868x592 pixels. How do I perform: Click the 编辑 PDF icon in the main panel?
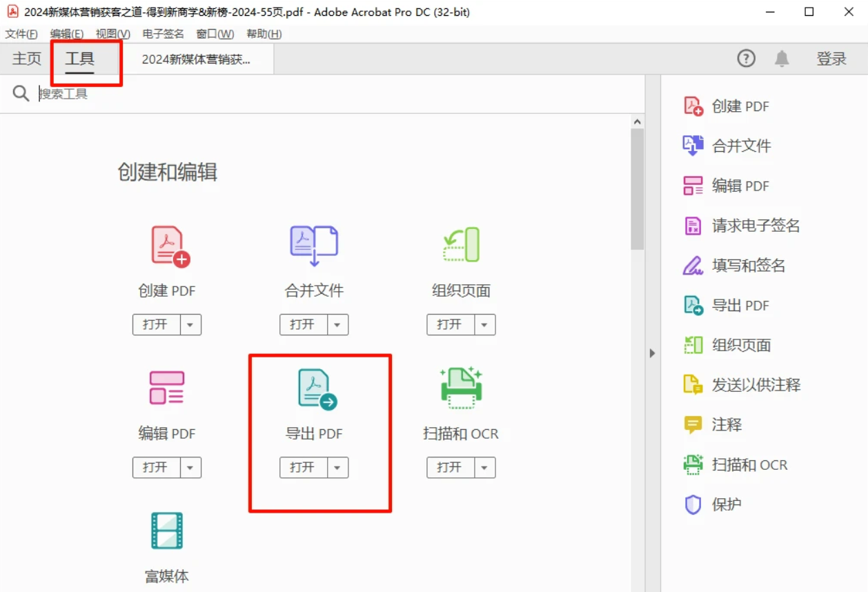coord(167,388)
